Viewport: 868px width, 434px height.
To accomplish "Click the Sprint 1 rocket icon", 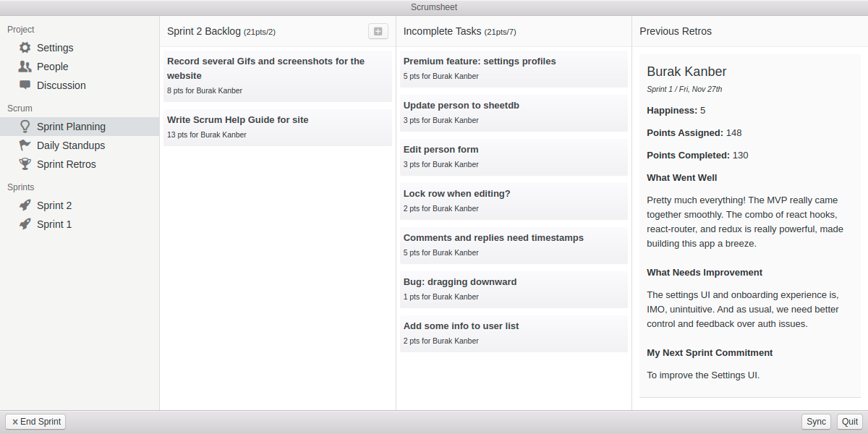I will pos(23,224).
